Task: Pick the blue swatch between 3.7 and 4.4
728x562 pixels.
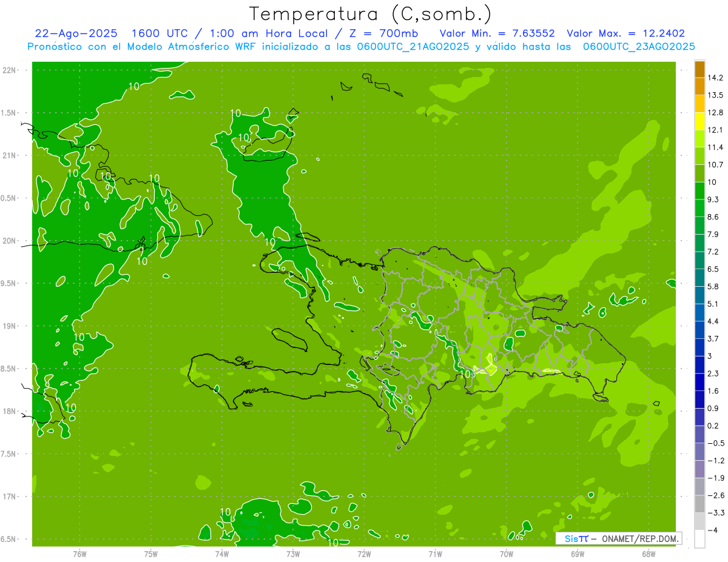Action: [699, 330]
